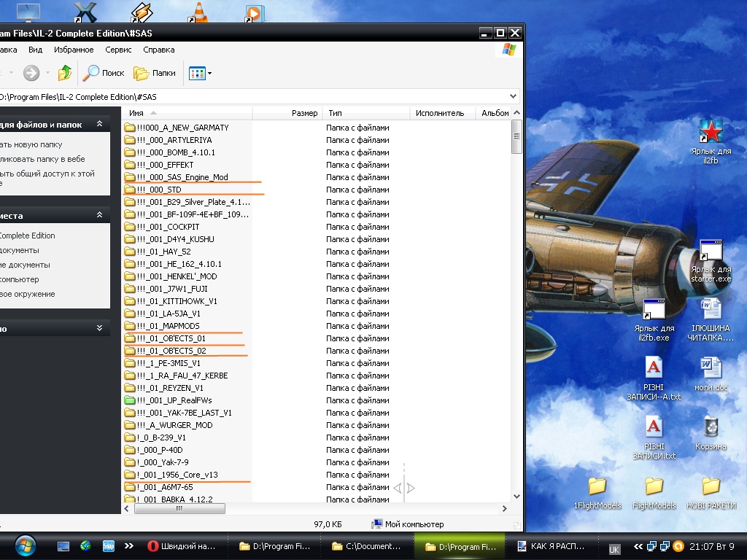Click the Windows Start orb button
747x560 pixels.
coord(24,545)
